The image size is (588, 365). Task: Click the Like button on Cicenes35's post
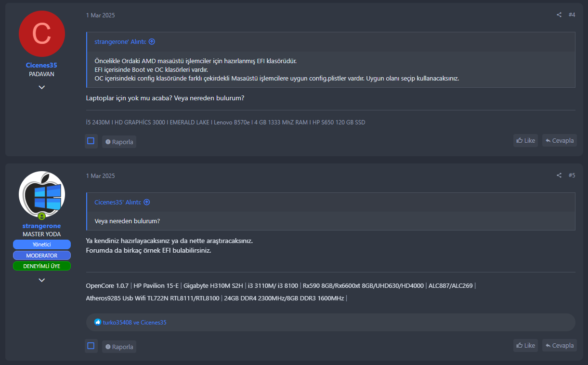coord(525,141)
